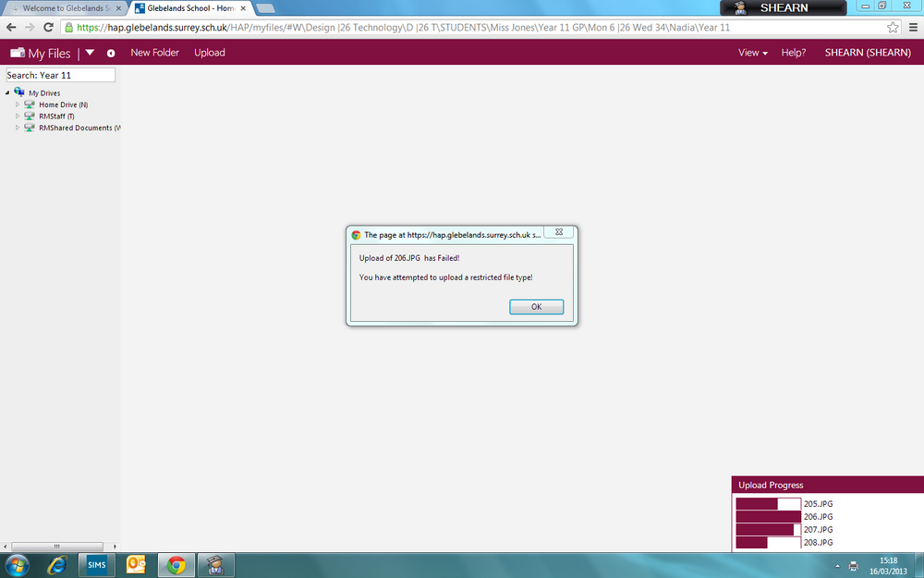924x578 pixels.
Task: Click the sidebar scroll right arrow
Action: coord(115,547)
